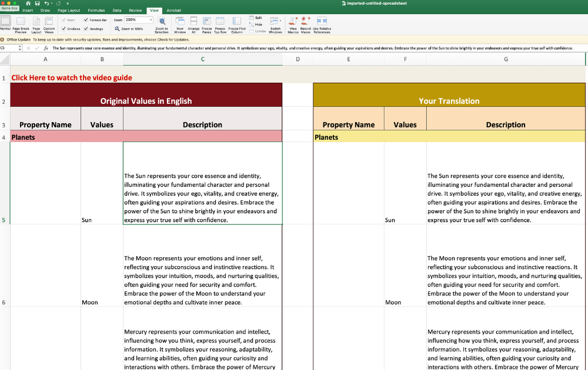Click Arrange All

(x=193, y=25)
